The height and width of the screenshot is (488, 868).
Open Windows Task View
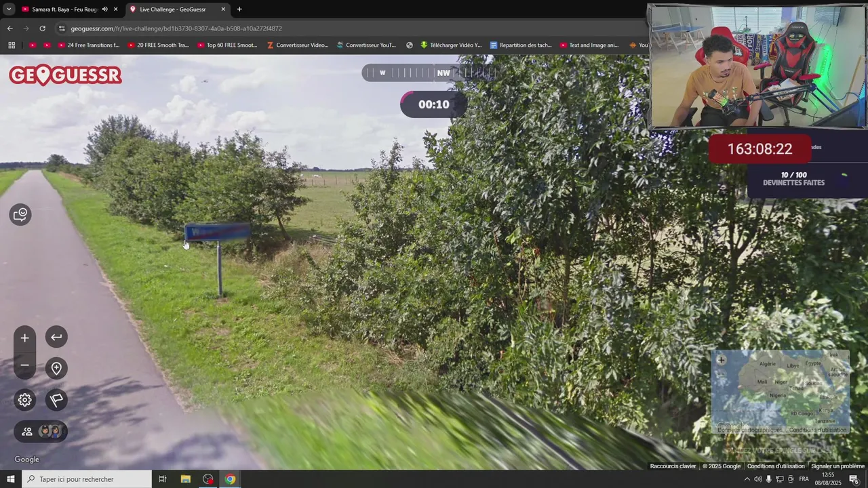coord(163,479)
